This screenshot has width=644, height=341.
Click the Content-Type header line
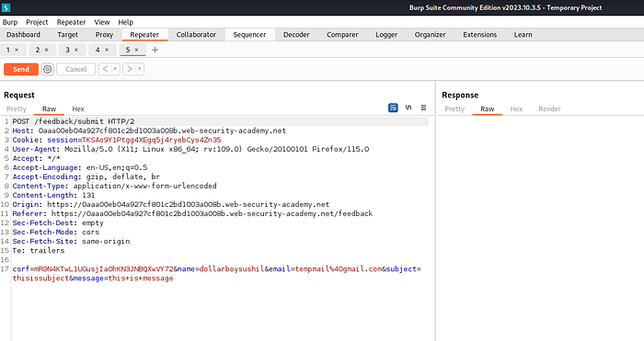pos(114,186)
